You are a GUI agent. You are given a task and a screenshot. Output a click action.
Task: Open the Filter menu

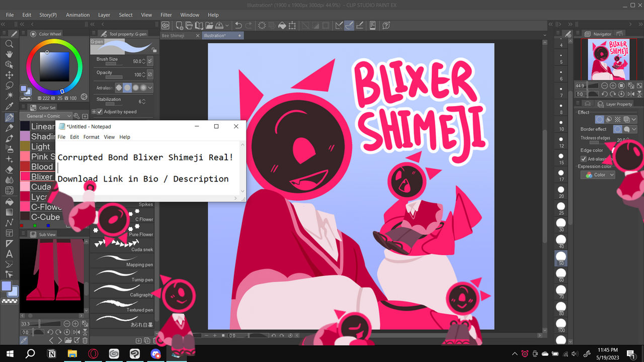(x=166, y=15)
